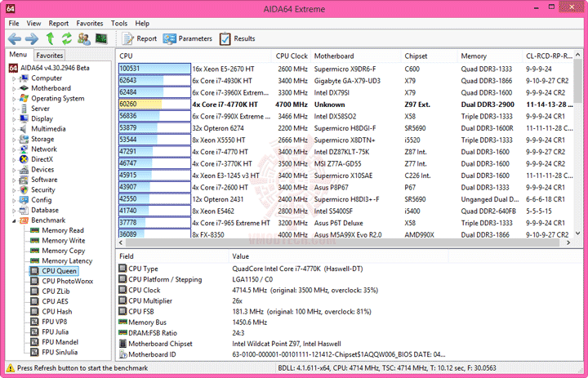Screen dimensions: 588x378
Task: Open the Help menu
Action: pos(142,23)
